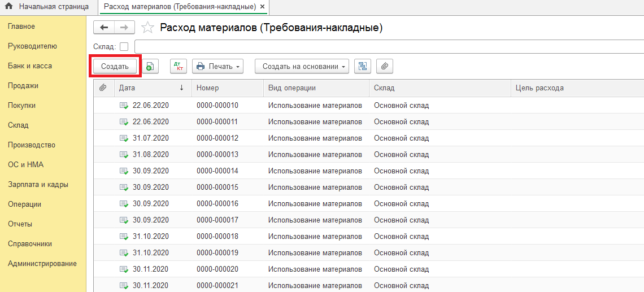Show Дт/Кт postings icon
Screen dimensions: 644x292
[178, 66]
